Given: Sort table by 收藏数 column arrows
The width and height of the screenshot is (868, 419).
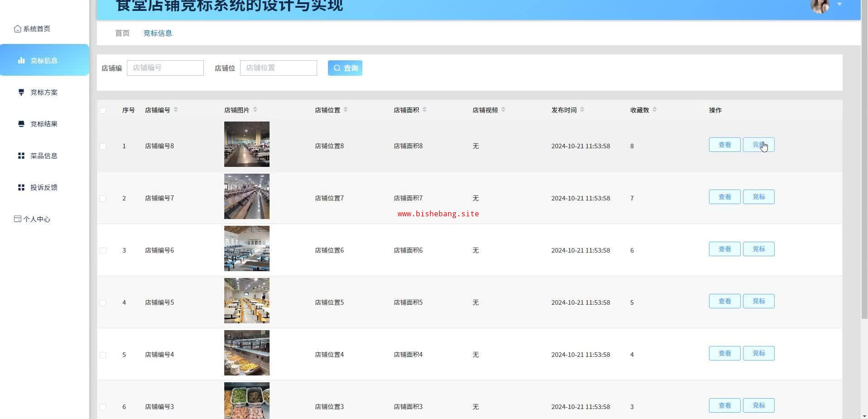Looking at the screenshot, I should pos(655,110).
